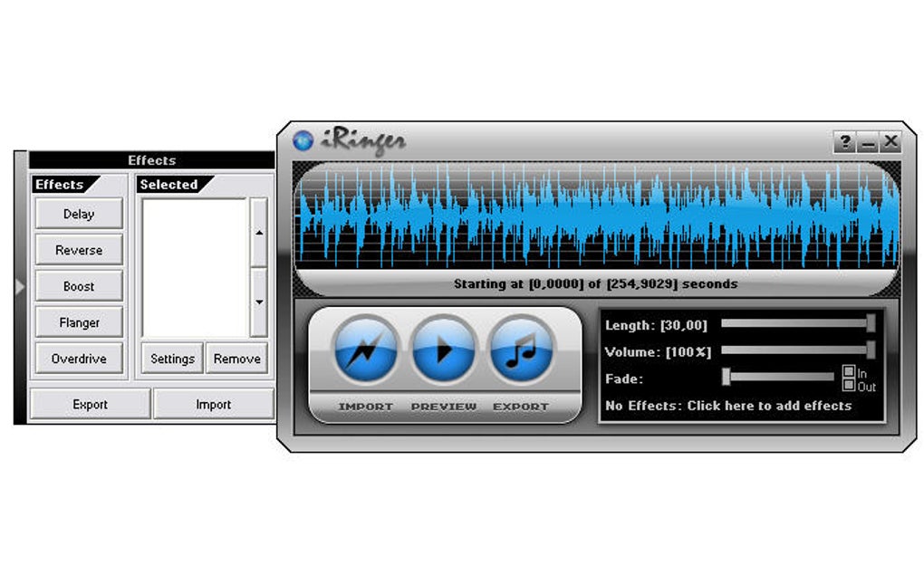Click the music note Export icon
The width and height of the screenshot is (924, 575).
521,350
